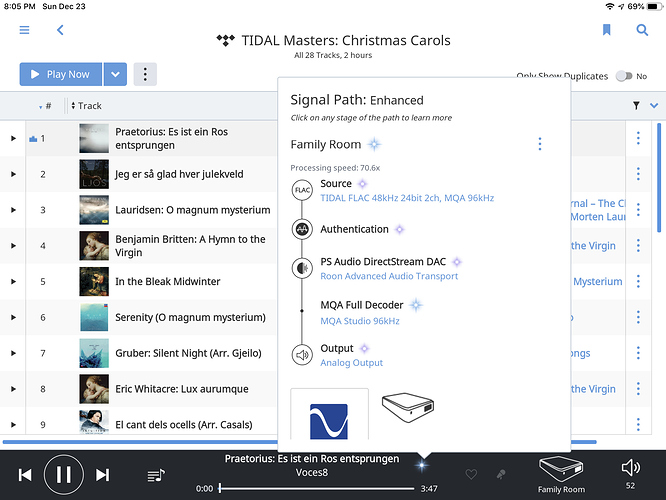Open options dots for Silent Night row

(638, 353)
